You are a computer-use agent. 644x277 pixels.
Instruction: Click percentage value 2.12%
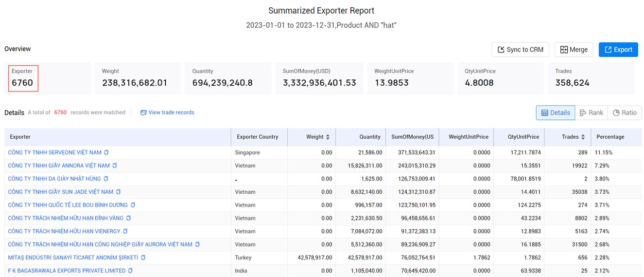tap(603, 271)
